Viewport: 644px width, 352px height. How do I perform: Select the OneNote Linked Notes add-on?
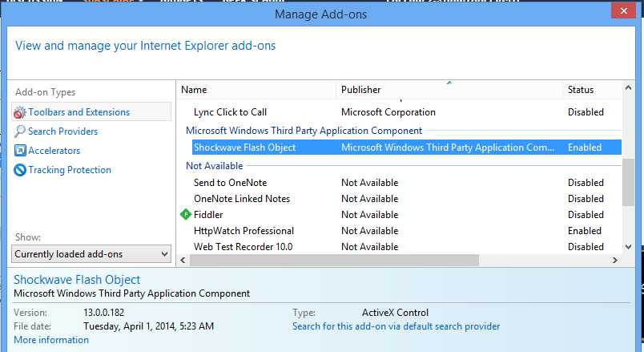tap(242, 199)
